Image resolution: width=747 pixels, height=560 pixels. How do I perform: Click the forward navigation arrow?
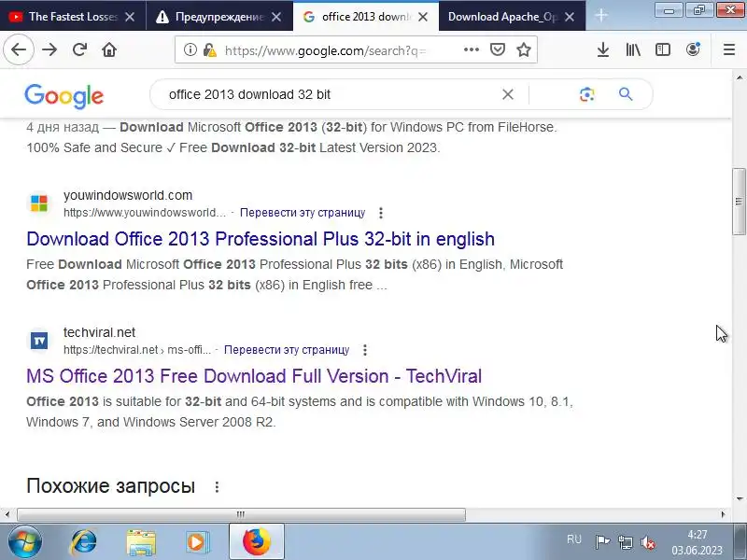49,49
